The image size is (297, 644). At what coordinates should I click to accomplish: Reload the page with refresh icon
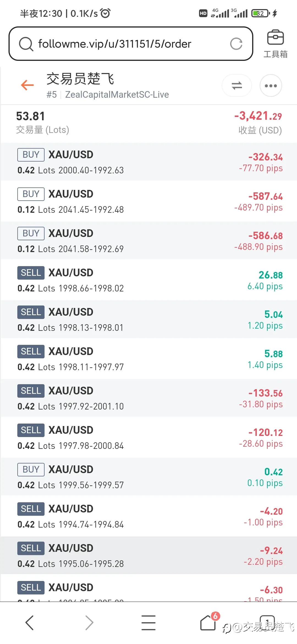(236, 44)
